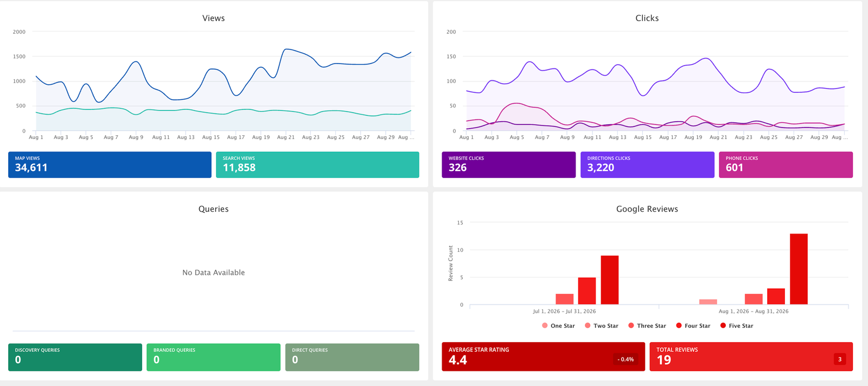Click the Discovery Queries card
This screenshot has height=386, width=868.
pos(75,357)
